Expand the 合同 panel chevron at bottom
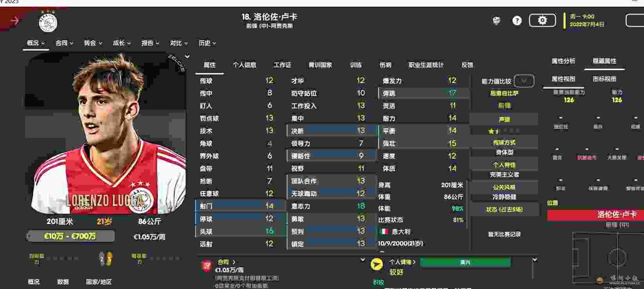The height and width of the screenshot is (289, 644). point(362,260)
